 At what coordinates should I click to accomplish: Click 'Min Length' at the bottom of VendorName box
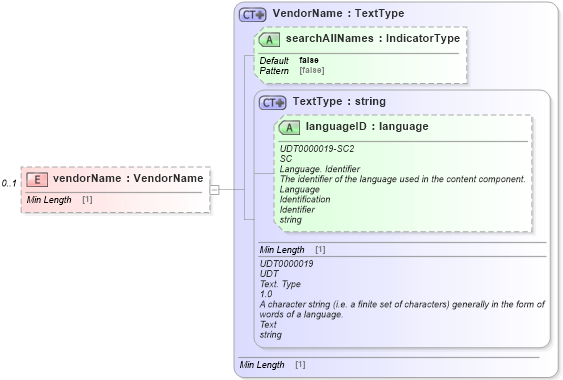click(262, 365)
